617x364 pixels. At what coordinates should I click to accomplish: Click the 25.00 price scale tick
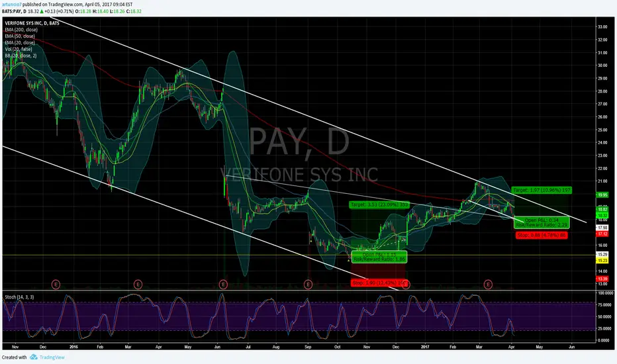(602, 130)
